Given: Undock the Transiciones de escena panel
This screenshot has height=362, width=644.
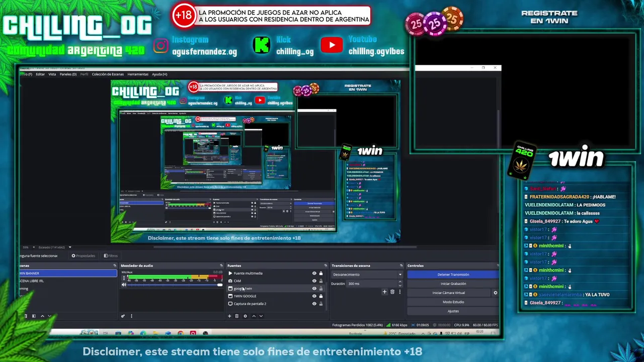Looking at the screenshot, I should pos(401,265).
